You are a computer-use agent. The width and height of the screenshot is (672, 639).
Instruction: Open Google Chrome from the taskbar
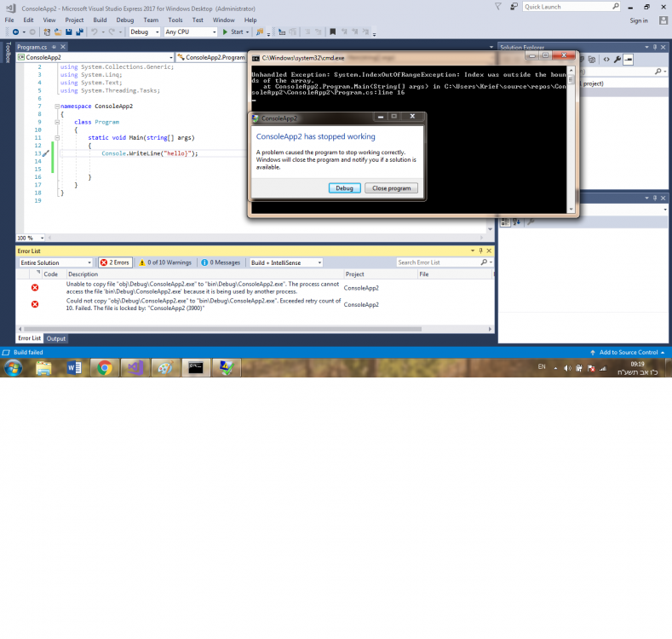[105, 368]
